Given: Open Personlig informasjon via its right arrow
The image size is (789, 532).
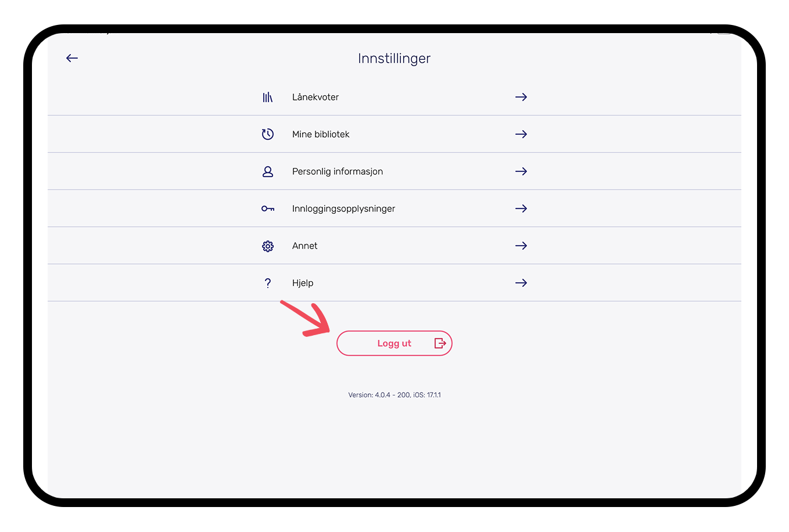Looking at the screenshot, I should tap(521, 171).
